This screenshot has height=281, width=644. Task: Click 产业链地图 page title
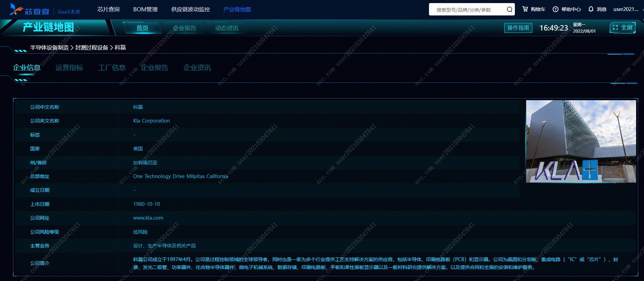tap(48, 27)
